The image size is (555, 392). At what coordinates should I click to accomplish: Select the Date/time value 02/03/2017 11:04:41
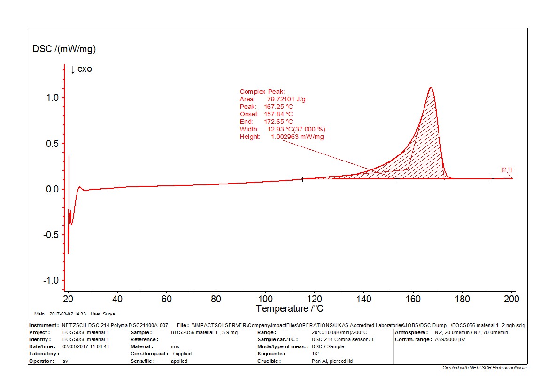tap(85, 347)
